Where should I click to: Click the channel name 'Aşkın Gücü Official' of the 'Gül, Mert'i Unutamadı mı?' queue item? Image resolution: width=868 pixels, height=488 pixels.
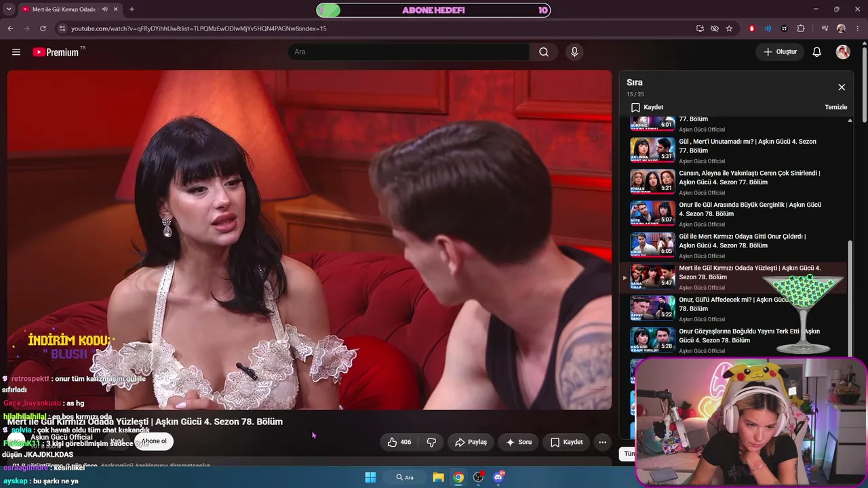702,161
